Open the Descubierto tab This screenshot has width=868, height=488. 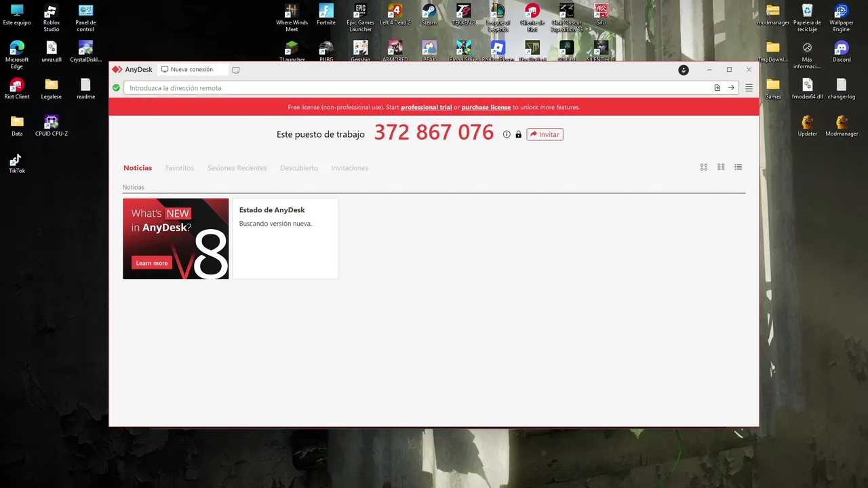pos(299,168)
